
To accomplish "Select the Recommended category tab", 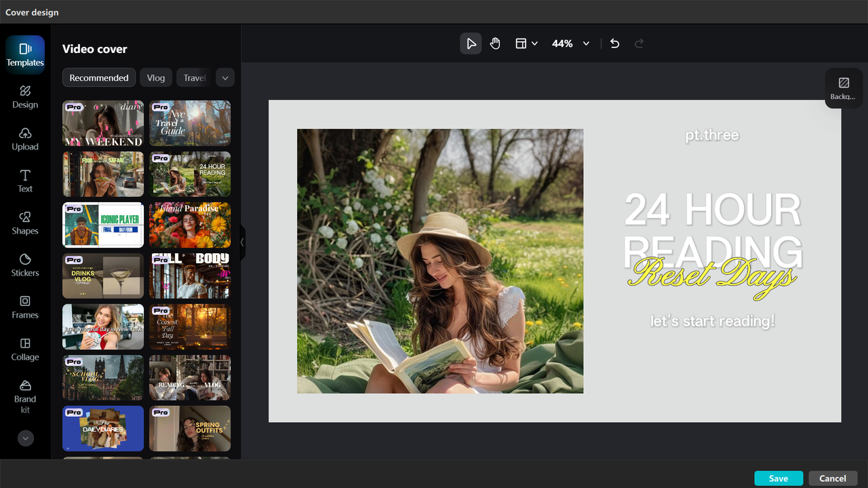I will (x=99, y=77).
